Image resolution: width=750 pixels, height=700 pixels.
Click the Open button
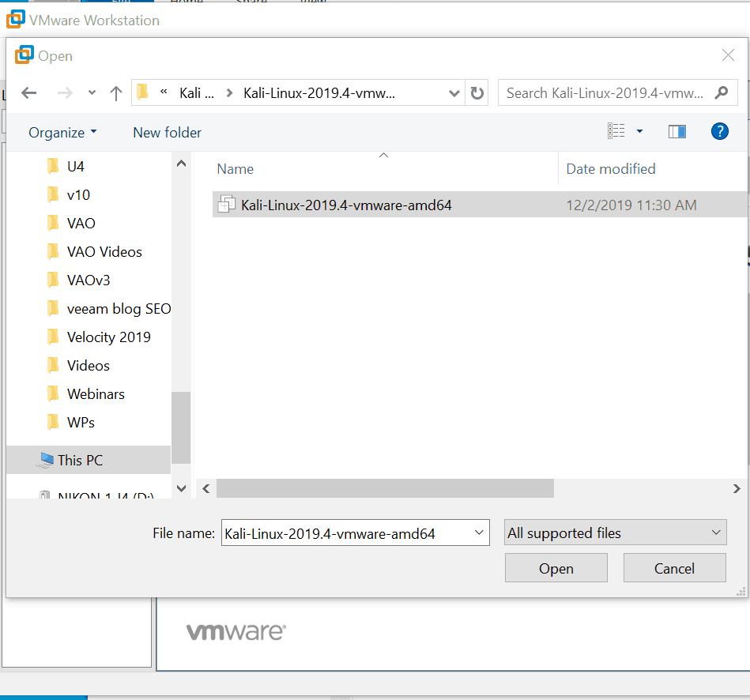click(556, 568)
